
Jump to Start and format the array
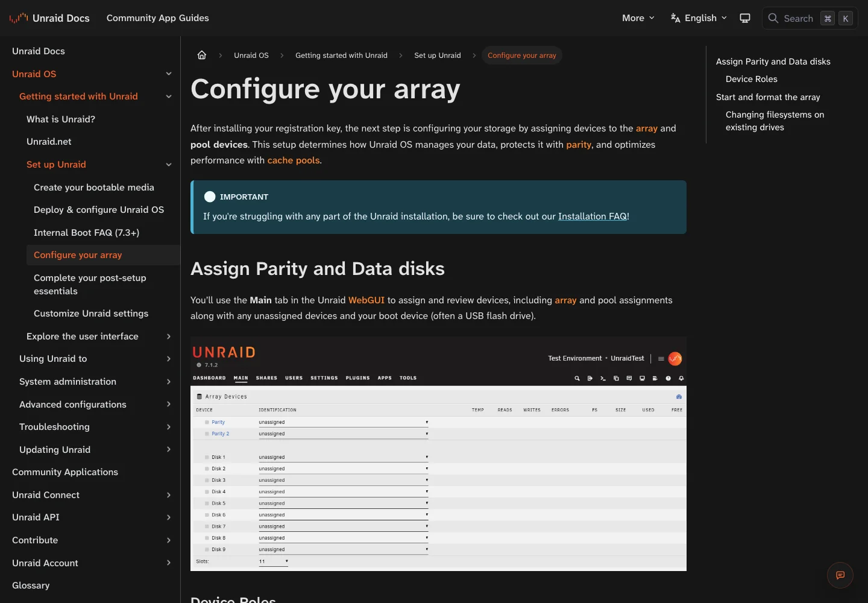tap(768, 97)
